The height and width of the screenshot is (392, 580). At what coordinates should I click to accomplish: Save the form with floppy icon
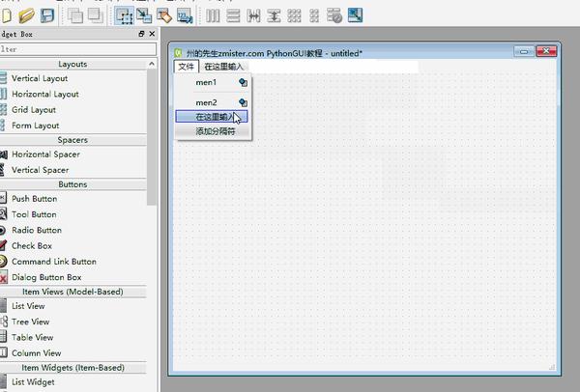point(47,15)
